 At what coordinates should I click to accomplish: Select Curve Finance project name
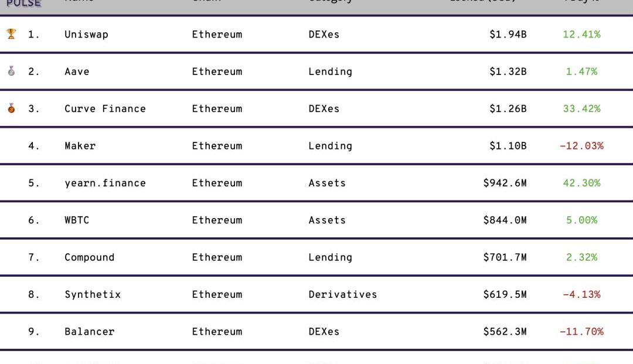[105, 108]
